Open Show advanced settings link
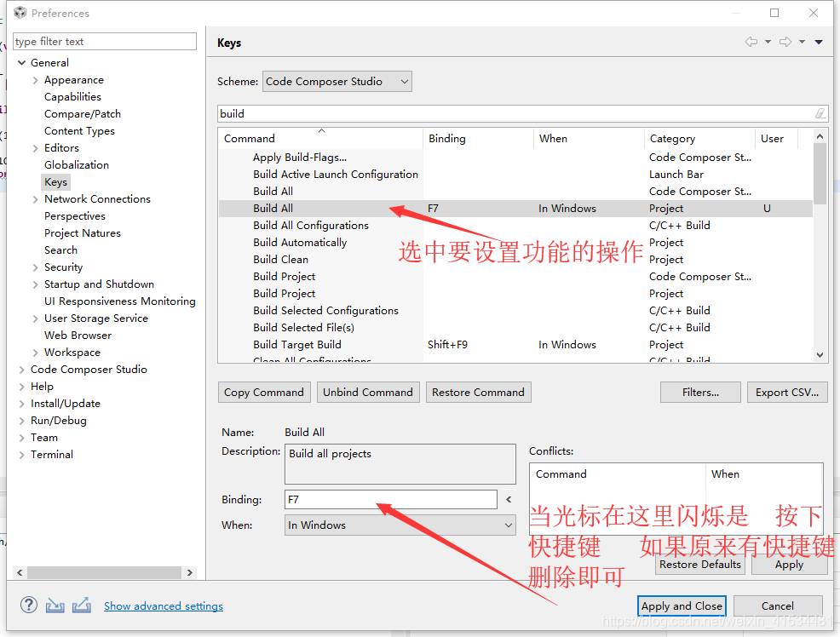The height and width of the screenshot is (637, 840). coord(164,606)
